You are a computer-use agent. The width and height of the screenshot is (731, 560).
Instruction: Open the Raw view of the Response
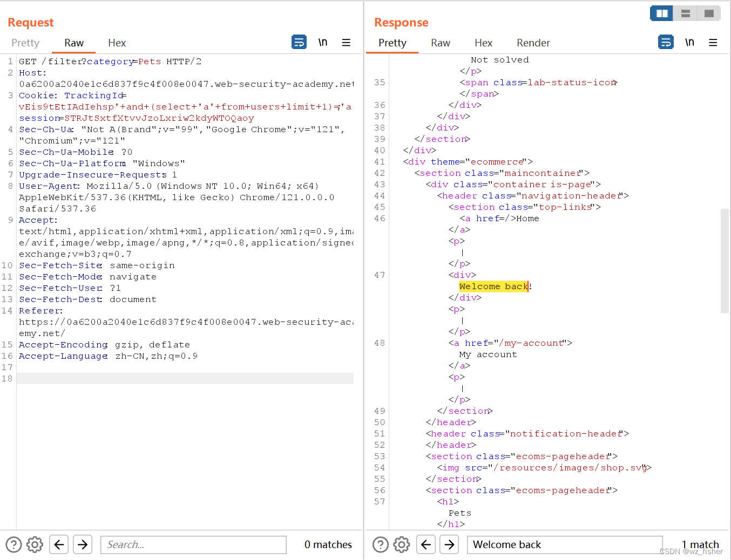[x=440, y=43]
